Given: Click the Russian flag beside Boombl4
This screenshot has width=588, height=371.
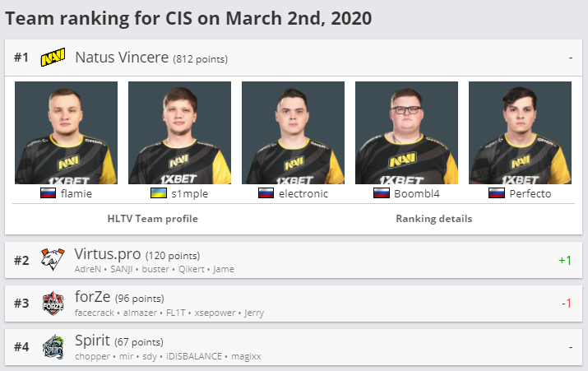Looking at the screenshot, I should [382, 193].
